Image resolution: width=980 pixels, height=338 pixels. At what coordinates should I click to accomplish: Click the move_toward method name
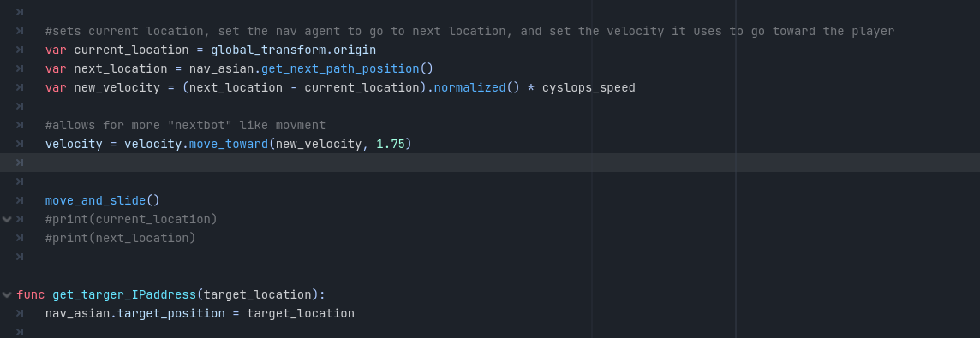click(x=229, y=144)
